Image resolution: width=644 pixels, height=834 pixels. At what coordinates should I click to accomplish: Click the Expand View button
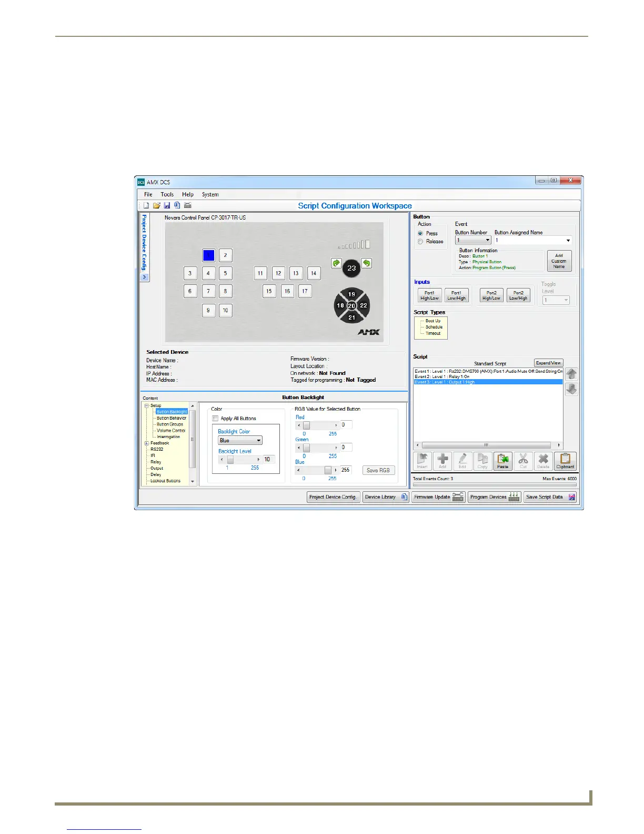549,363
